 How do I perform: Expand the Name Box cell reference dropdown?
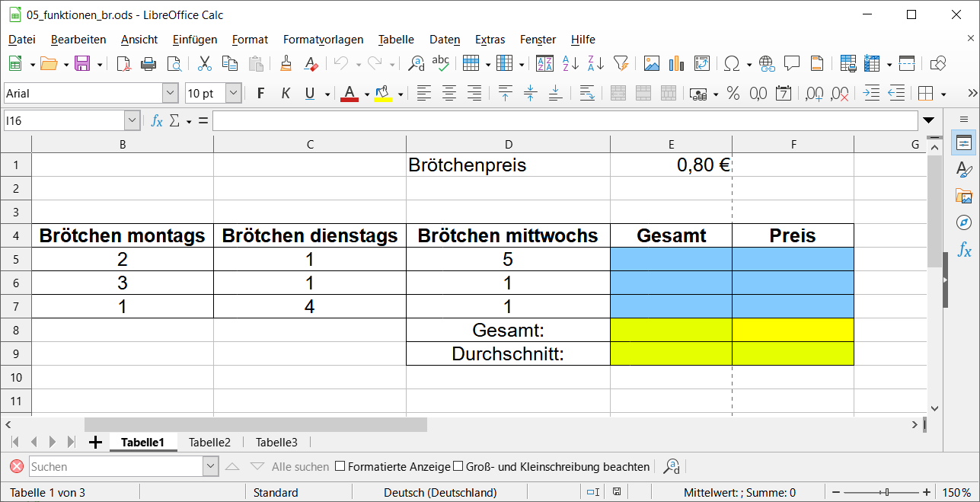(x=132, y=120)
